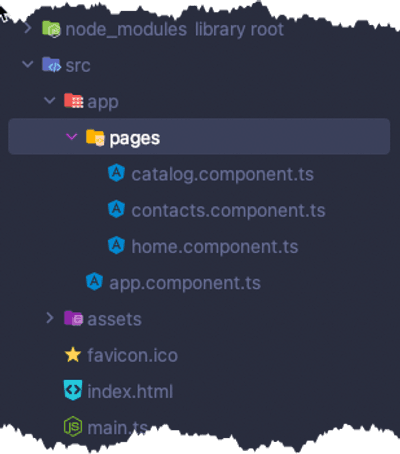Click the star icon of favicon.ico
Screen dimensions: 400x454
coord(73,354)
